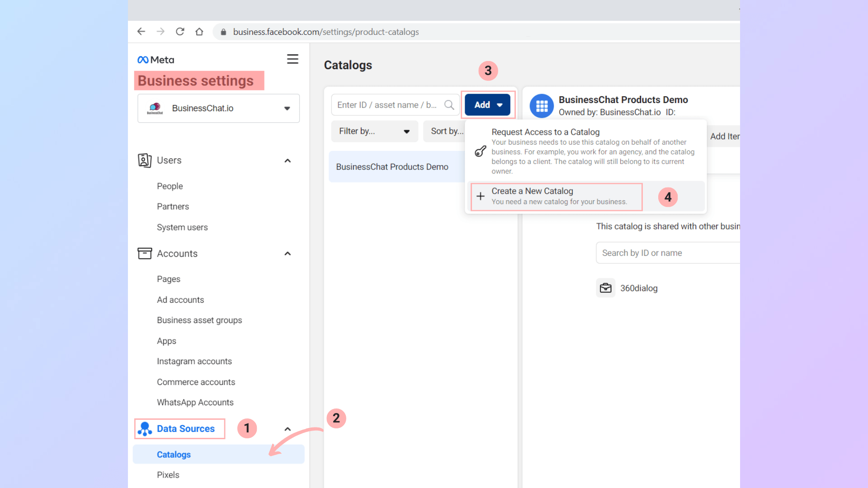This screenshot has height=488, width=868.
Task: Click the Meta logo
Action: point(156,60)
